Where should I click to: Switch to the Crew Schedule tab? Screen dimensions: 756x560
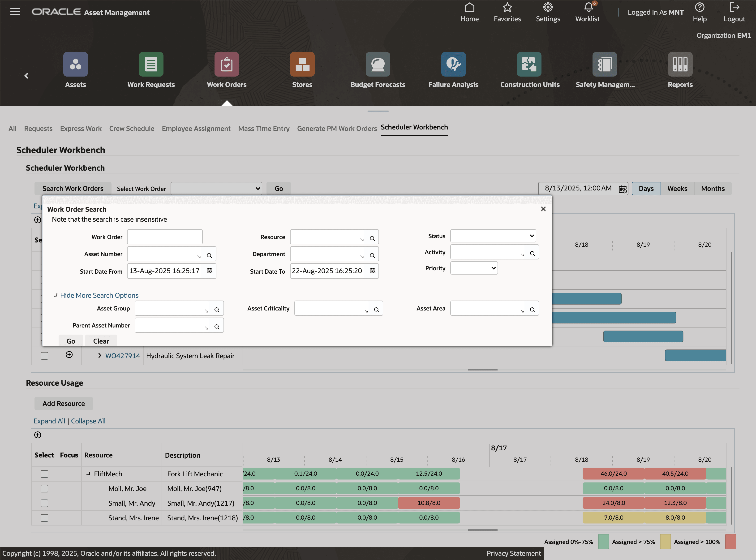[x=132, y=129]
